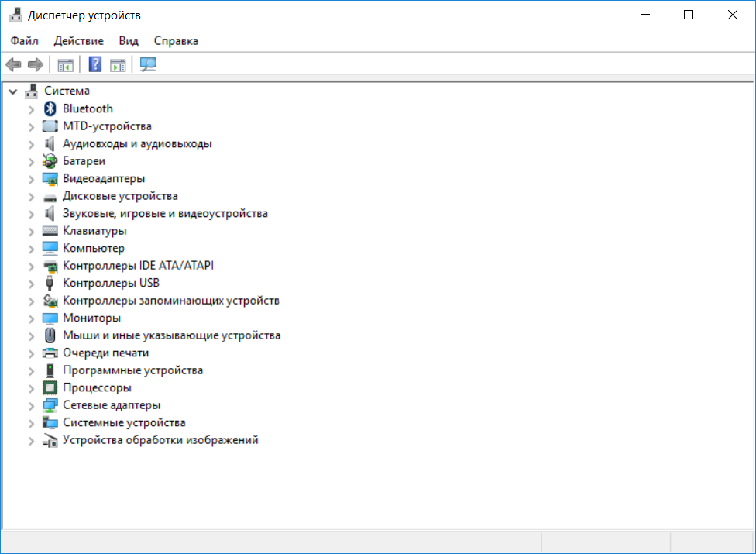
Task: Expand the Сетевые адаптеры category
Action: pos(31,406)
